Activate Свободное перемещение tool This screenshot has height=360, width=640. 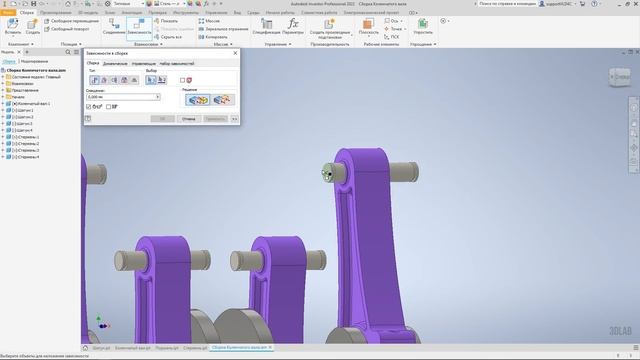71,21
